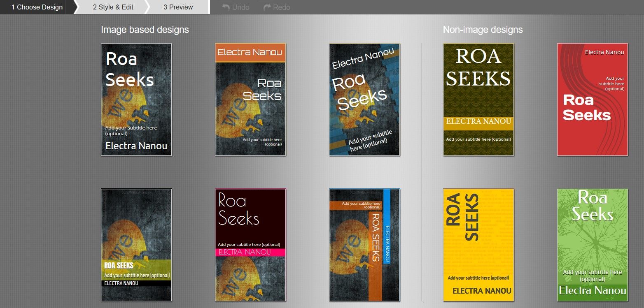Pick the yellow cover with vertical title
This screenshot has height=308, width=644.
(x=478, y=245)
